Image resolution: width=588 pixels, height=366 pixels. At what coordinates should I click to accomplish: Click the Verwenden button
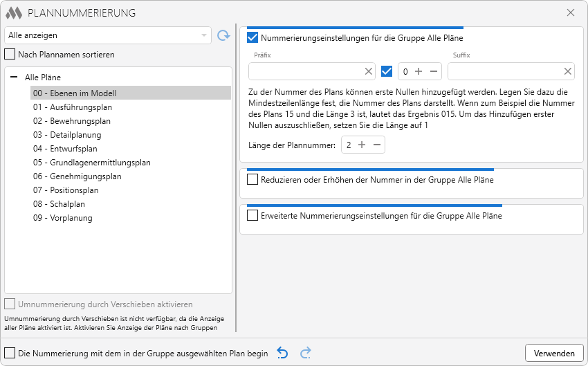(553, 353)
